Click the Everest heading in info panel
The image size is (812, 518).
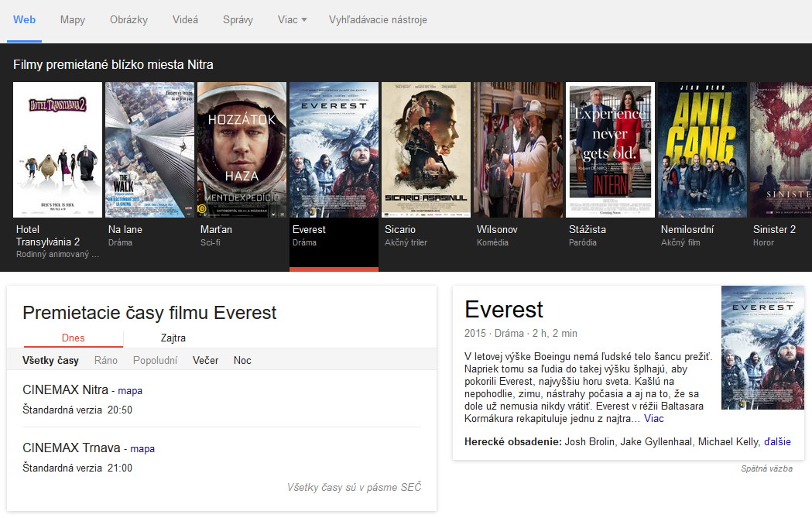(x=503, y=310)
